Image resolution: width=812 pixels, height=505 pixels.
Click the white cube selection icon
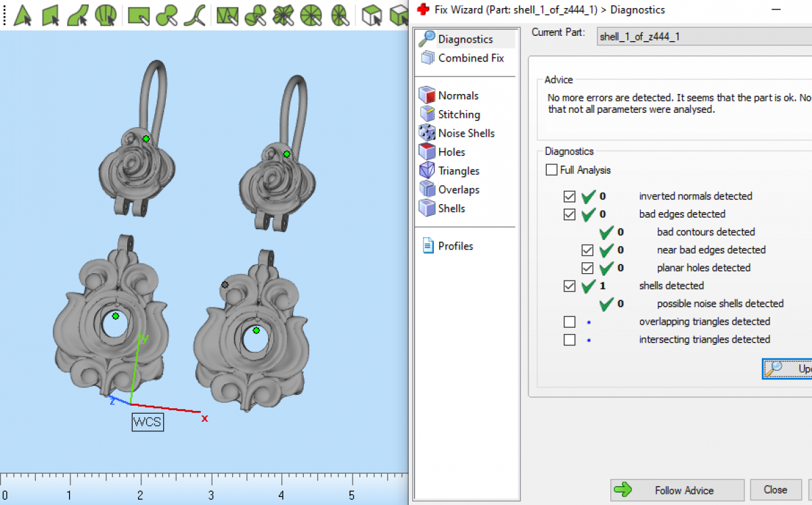tap(371, 15)
